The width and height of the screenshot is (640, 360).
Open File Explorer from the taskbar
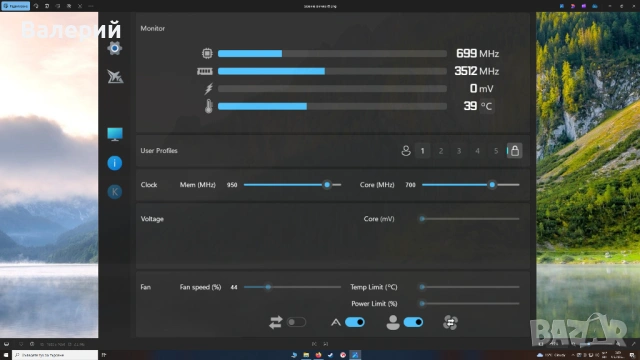coord(306,355)
